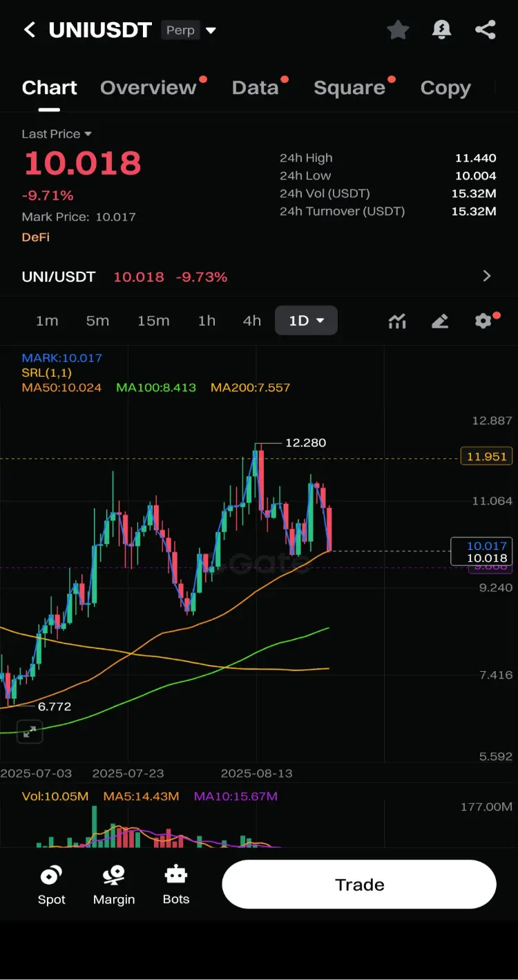
Task: Go back using the arrow beside UNIUSDT
Action: [30, 30]
